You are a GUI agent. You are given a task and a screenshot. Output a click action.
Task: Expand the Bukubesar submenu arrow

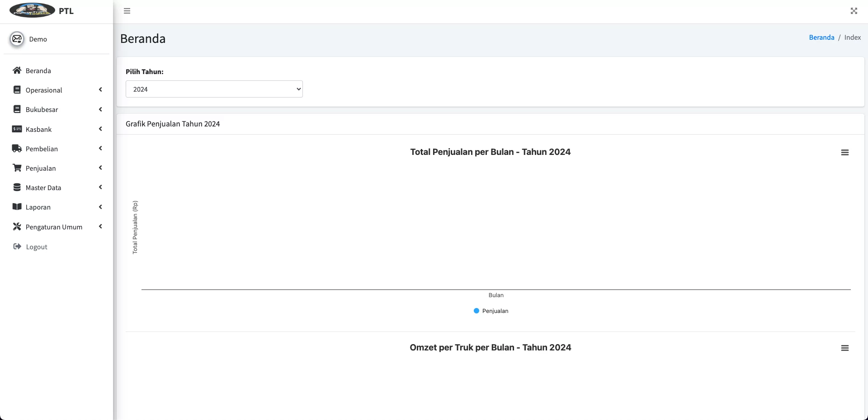tap(100, 109)
